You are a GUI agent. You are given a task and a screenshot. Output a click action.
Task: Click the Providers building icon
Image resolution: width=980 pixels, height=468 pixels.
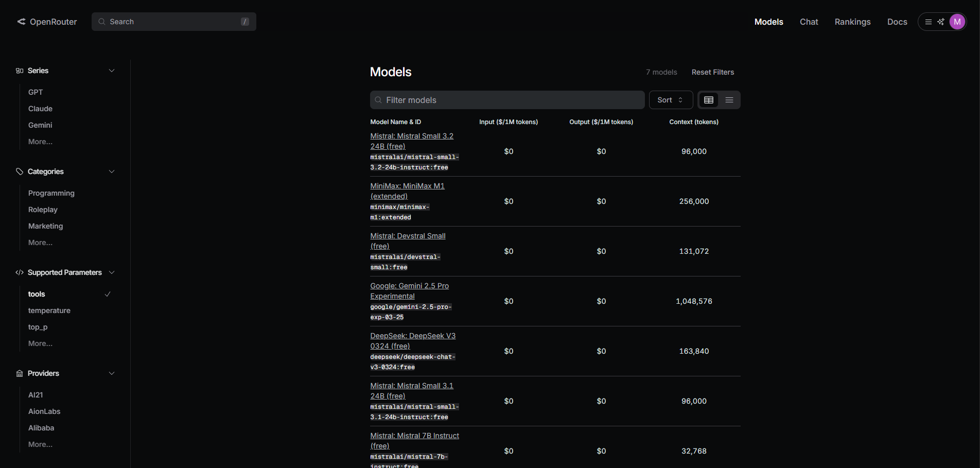[x=20, y=373]
